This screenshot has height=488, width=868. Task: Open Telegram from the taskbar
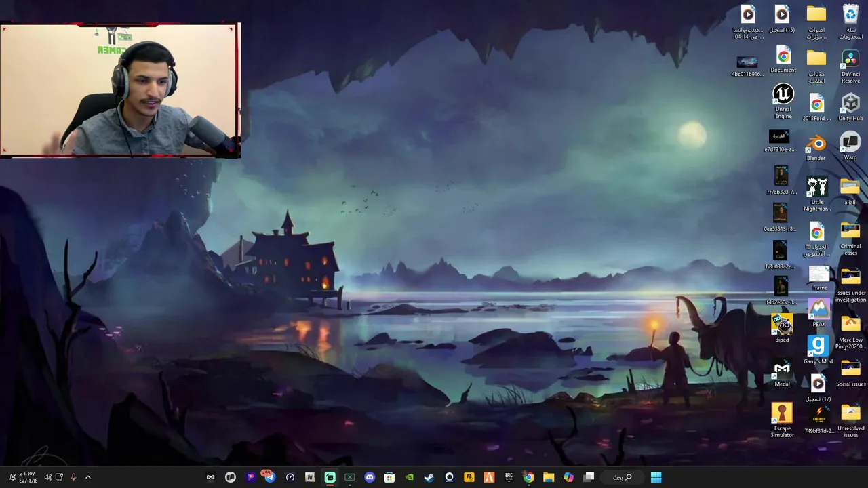(270, 477)
